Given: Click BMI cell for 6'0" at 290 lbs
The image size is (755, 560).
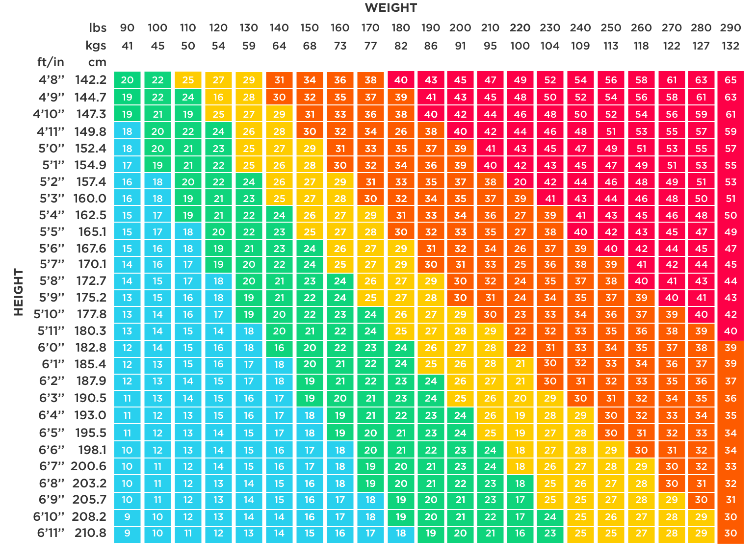Looking at the screenshot, I should 730,348.
